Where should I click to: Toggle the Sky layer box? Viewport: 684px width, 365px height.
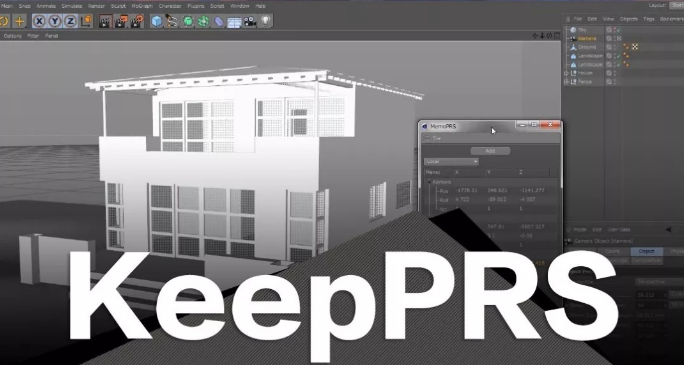(x=609, y=30)
